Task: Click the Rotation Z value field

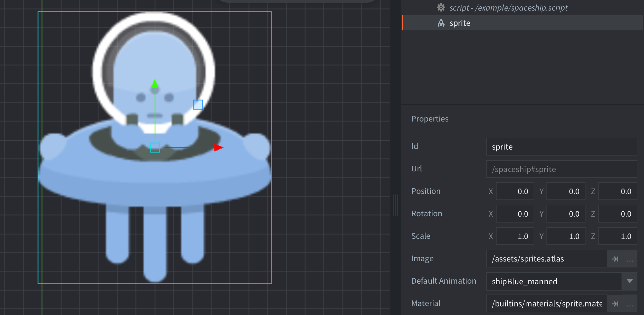Action: click(618, 214)
